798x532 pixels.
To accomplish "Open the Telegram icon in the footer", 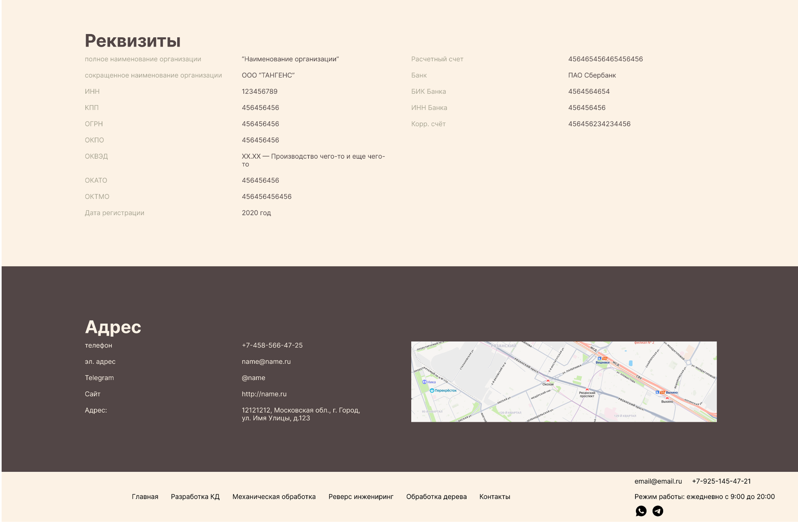I will pyautogui.click(x=657, y=511).
